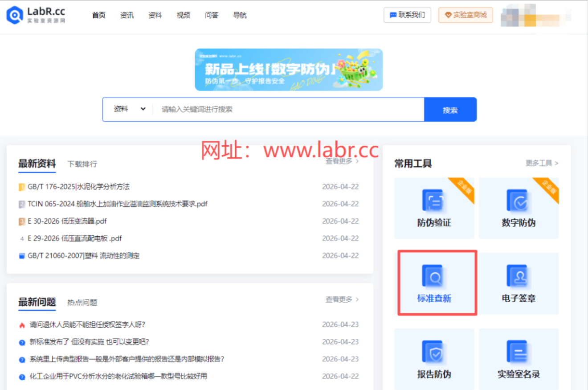Click date 2026-04-23 of 请问退休人员 question

(x=340, y=324)
